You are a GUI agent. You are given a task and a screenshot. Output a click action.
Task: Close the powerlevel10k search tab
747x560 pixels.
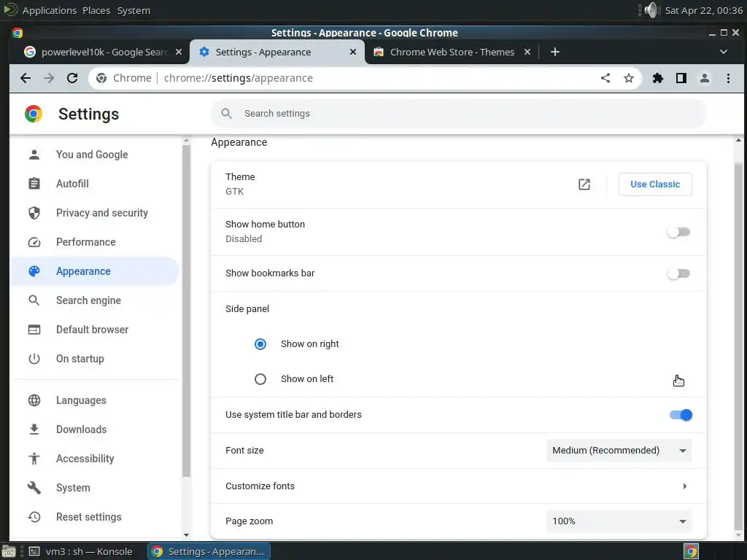click(x=179, y=52)
